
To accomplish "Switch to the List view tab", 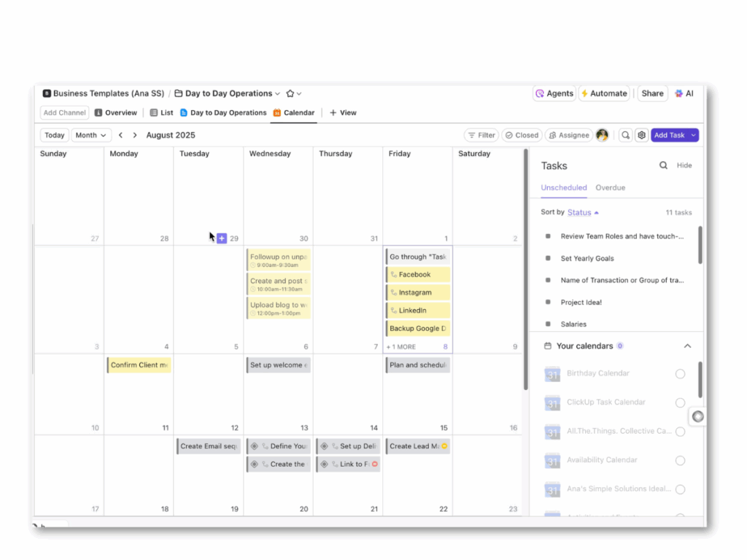I will (x=161, y=113).
